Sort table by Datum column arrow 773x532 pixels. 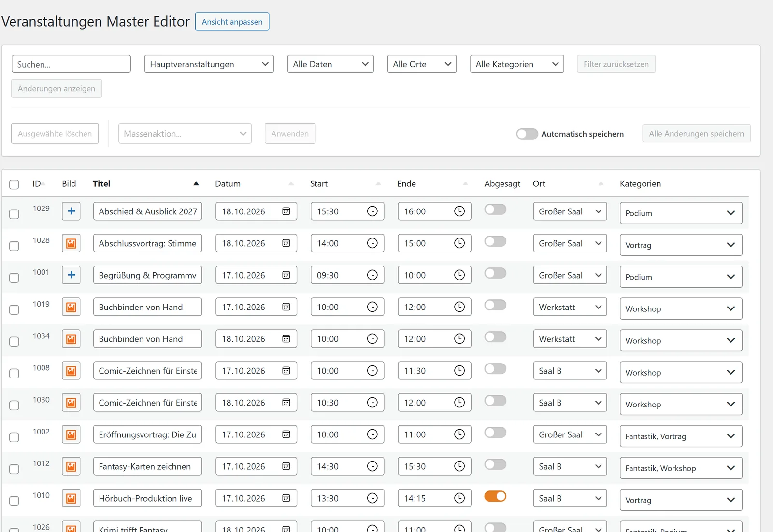pyautogui.click(x=291, y=183)
